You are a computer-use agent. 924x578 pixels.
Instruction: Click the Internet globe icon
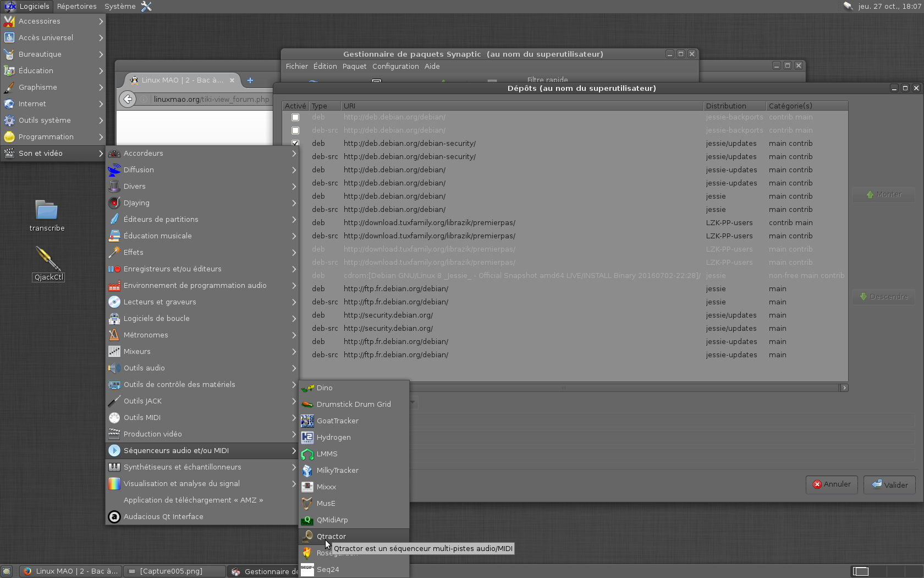[9, 103]
